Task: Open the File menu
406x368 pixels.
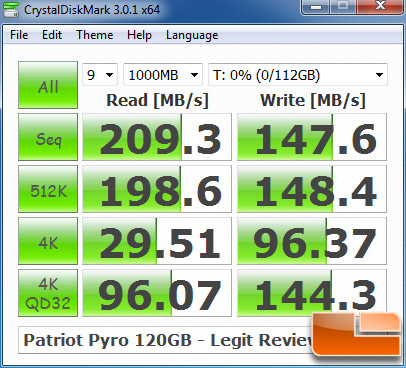Action: 19,35
